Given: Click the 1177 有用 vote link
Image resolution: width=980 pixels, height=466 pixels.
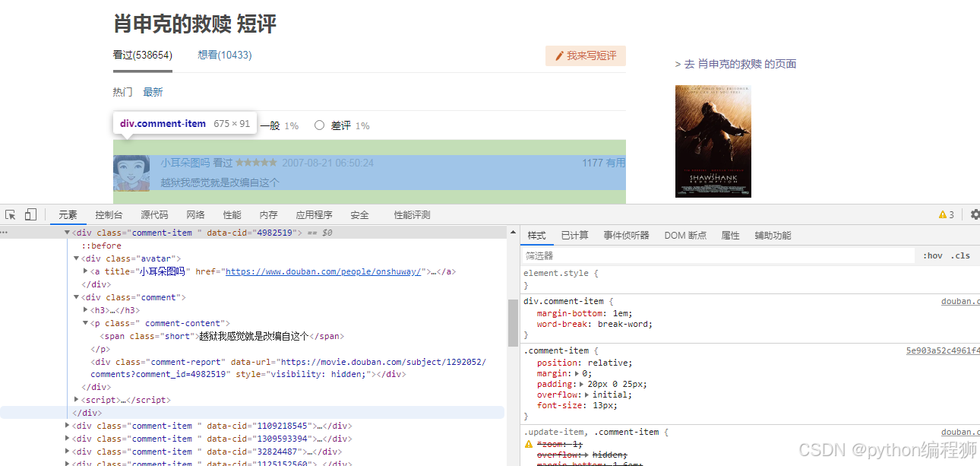Looking at the screenshot, I should point(604,163).
